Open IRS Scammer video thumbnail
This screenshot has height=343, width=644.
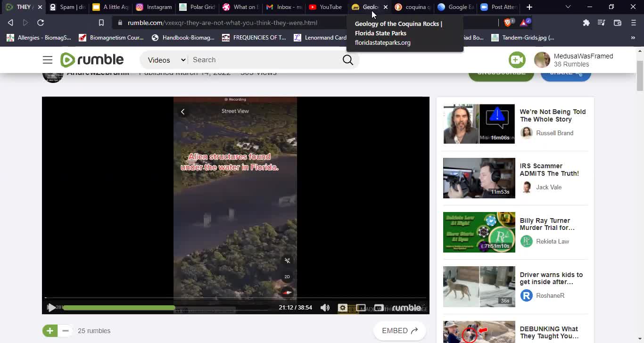479,178
